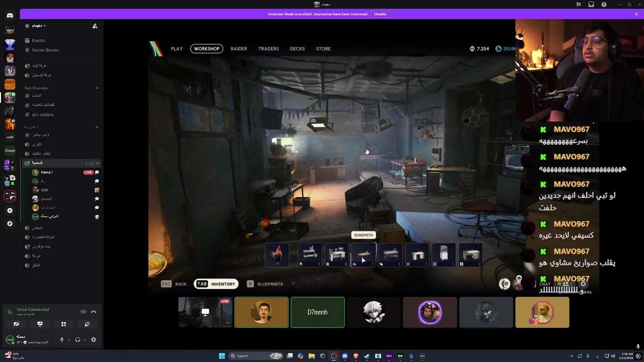Show hidden system tray icons chevron
The image size is (644, 362).
572,356
